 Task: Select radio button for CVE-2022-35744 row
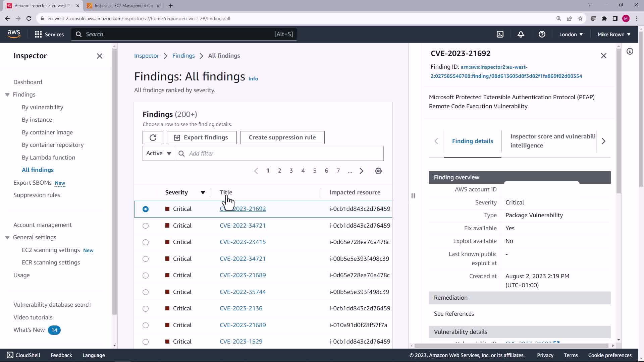tap(146, 292)
